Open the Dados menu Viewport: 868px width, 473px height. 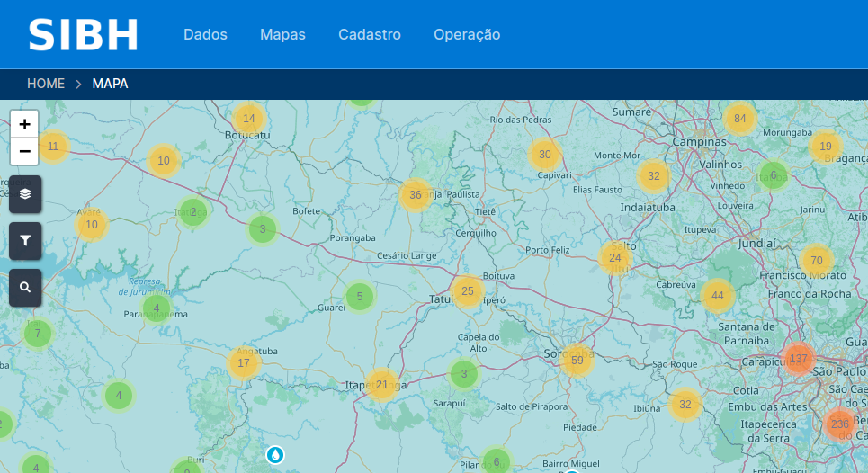click(x=205, y=34)
